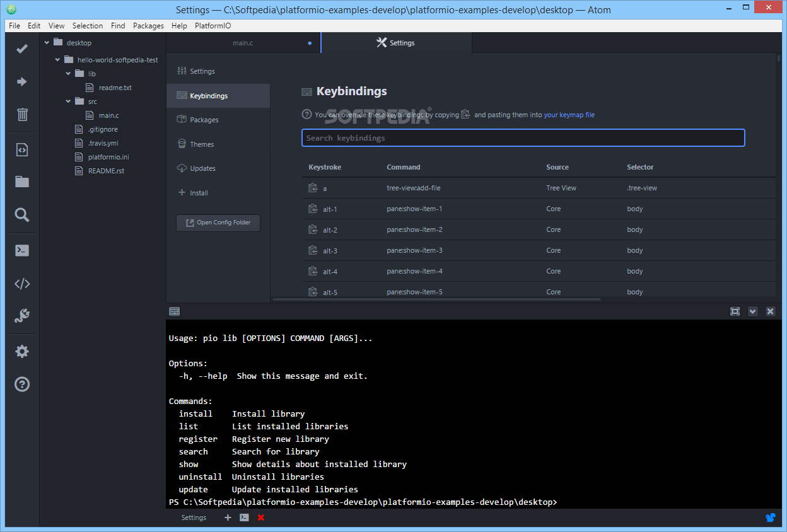Viewport: 787px width, 532px height.
Task: Click the Command column header
Action: point(404,167)
